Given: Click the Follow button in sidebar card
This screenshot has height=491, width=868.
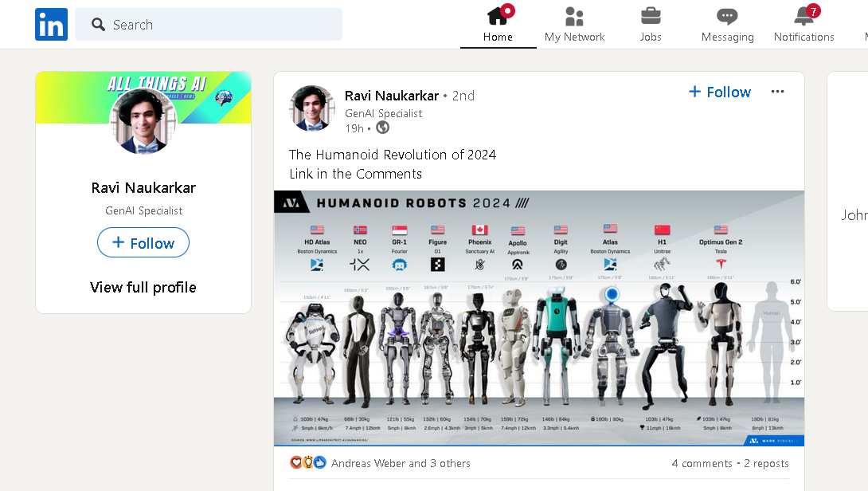Looking at the screenshot, I should tap(143, 243).
